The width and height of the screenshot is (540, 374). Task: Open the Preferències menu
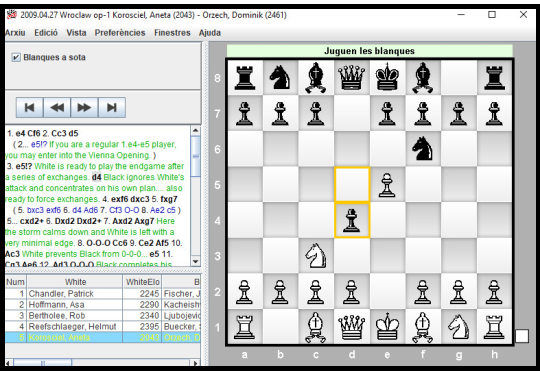[x=120, y=33]
